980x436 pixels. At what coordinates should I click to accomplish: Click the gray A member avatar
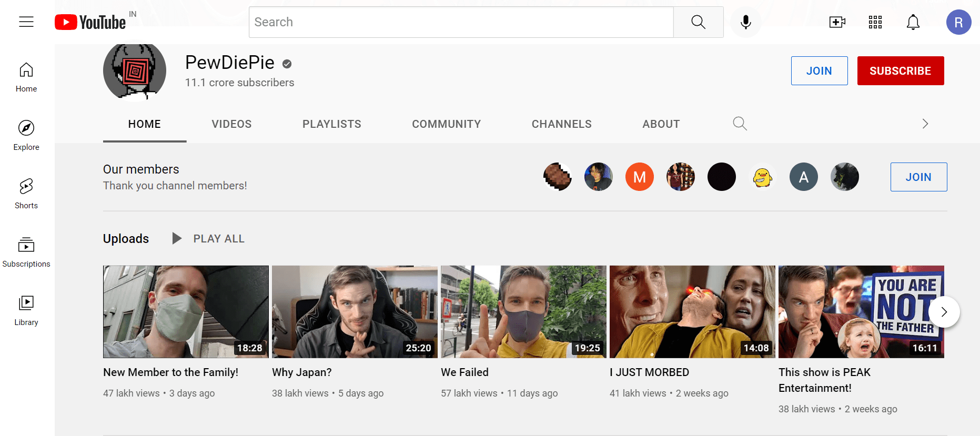click(x=803, y=177)
